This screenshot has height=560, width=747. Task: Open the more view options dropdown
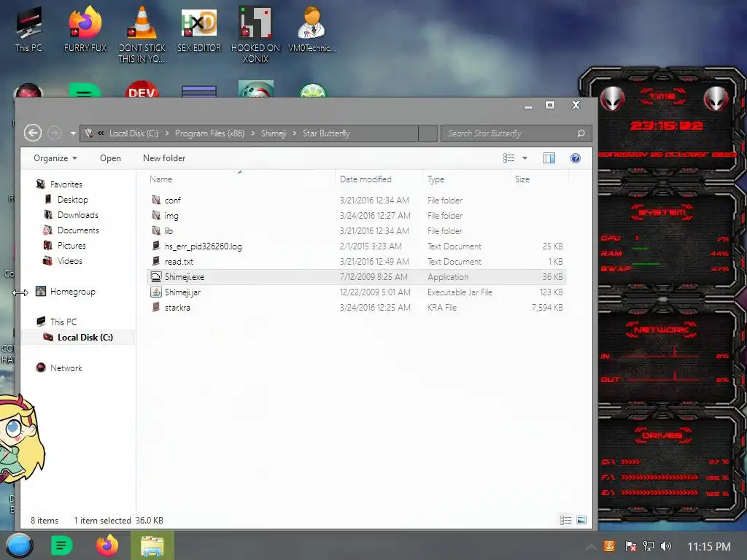coord(525,158)
